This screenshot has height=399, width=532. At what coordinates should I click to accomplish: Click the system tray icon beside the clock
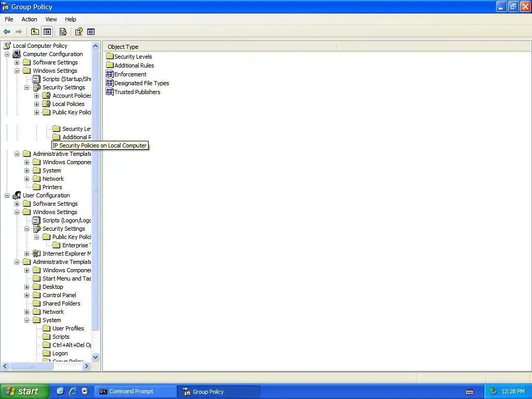tap(493, 392)
